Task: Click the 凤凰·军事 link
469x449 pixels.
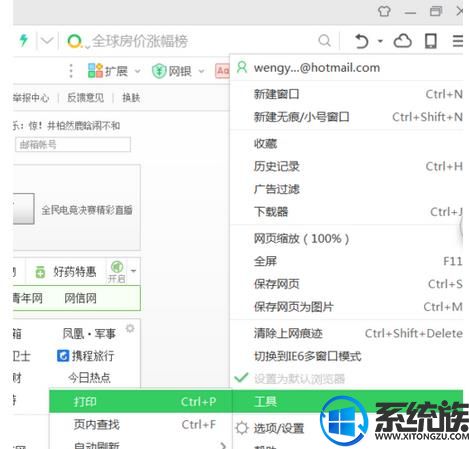Action: pos(89,333)
